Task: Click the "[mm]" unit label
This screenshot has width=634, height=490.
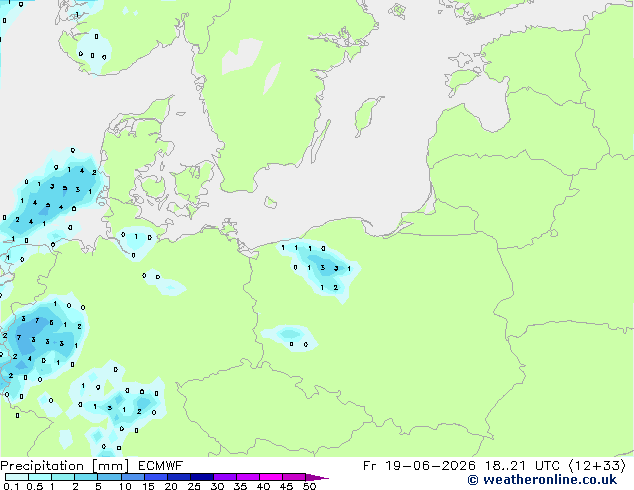Action: [110, 466]
